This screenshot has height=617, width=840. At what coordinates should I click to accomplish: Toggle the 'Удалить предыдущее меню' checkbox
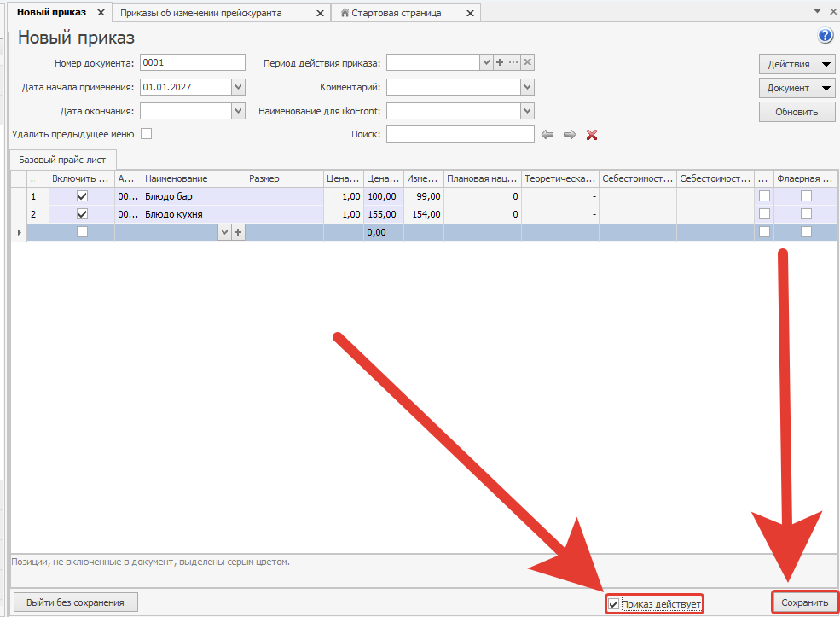146,133
